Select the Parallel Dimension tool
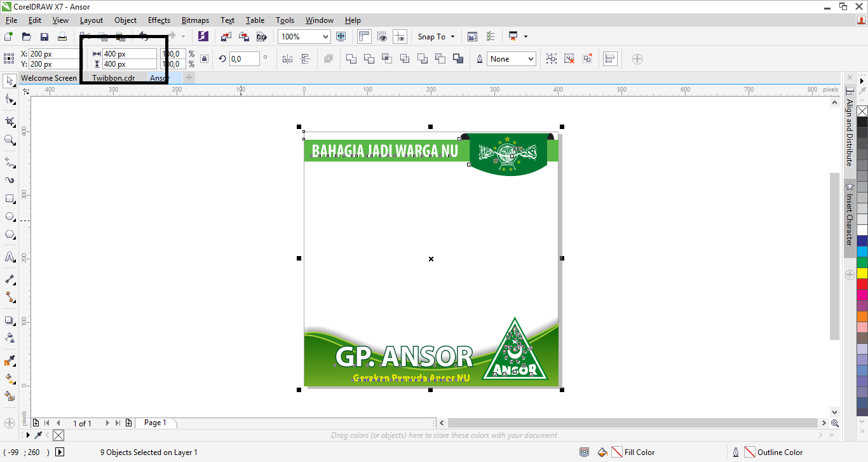The image size is (868, 462). click(10, 279)
